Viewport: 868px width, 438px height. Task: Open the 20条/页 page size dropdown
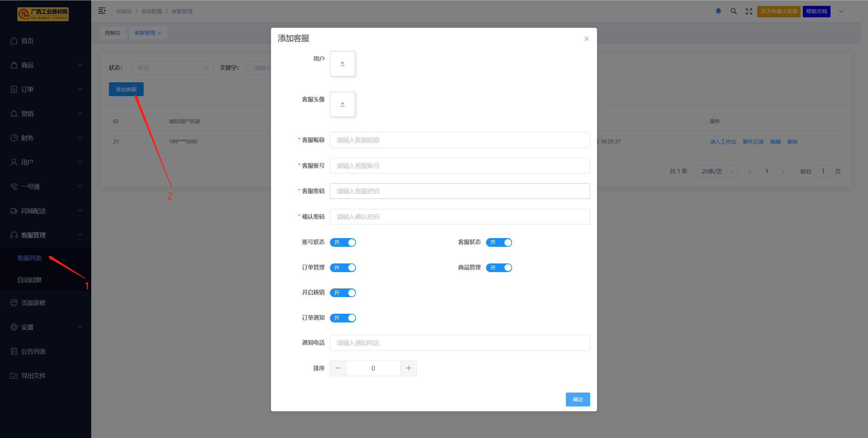[x=715, y=171]
